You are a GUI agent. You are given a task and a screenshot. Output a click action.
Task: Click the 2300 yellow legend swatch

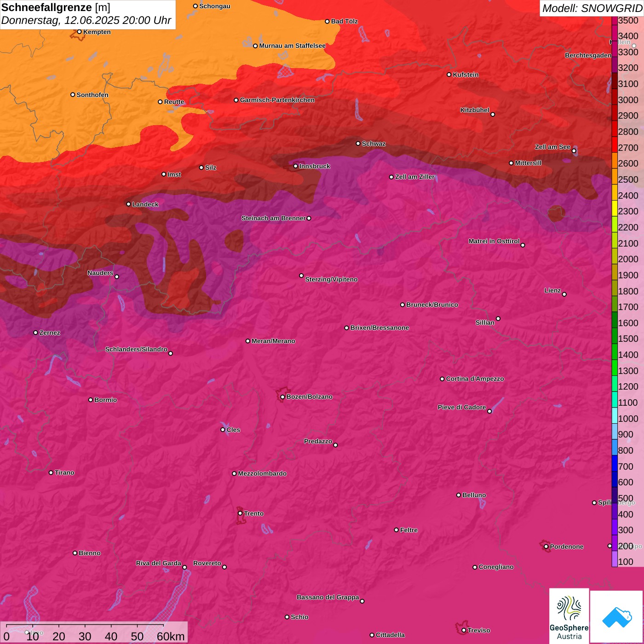(x=615, y=208)
